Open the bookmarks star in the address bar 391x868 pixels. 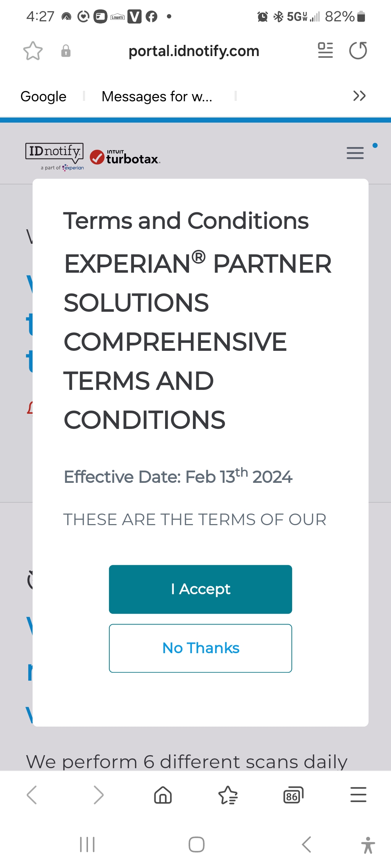point(33,51)
